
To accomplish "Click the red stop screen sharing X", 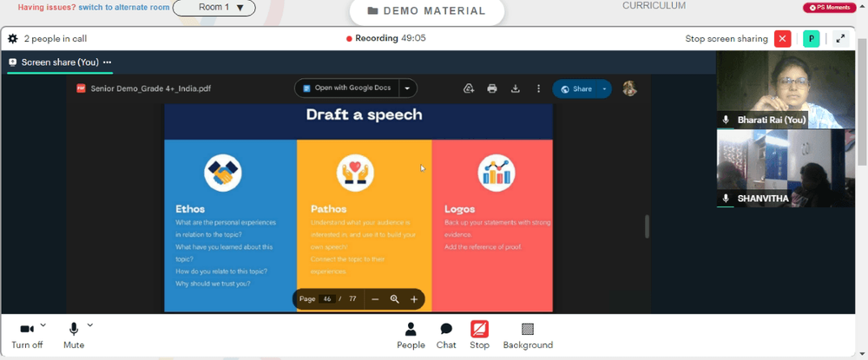I will click(x=782, y=39).
